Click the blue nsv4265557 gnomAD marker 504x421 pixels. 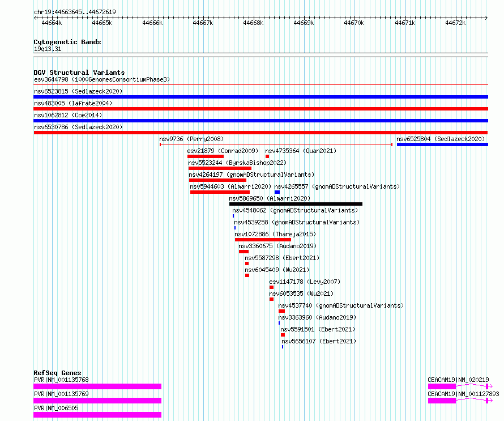point(277,192)
